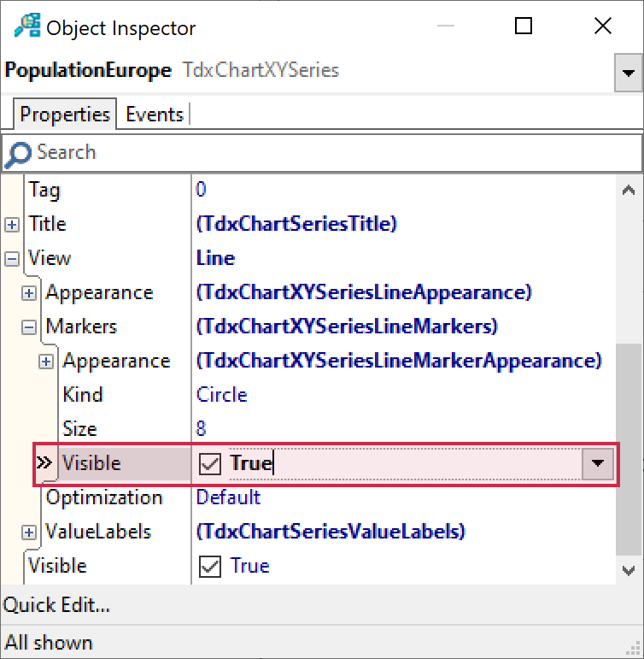Expand the Markers Appearance node
This screenshot has width=644, height=659.
pyautogui.click(x=46, y=361)
